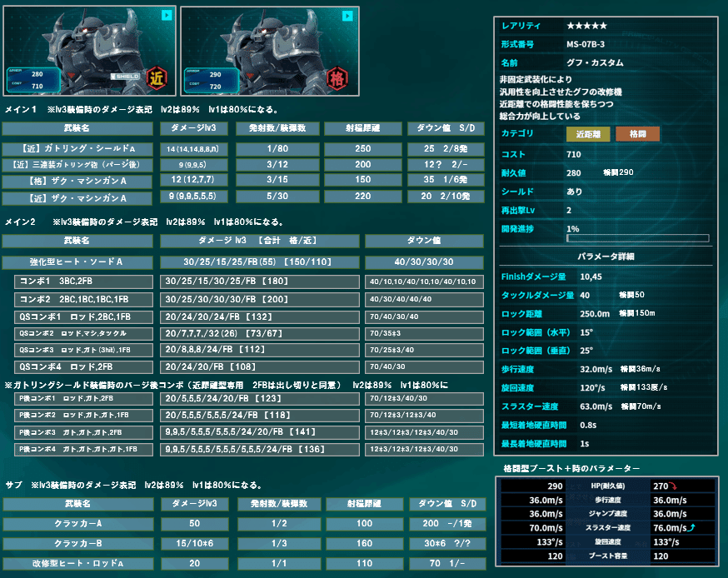Click ブースト容量 label in boost table
Image resolution: width=728 pixels, height=578 pixels.
(x=608, y=556)
